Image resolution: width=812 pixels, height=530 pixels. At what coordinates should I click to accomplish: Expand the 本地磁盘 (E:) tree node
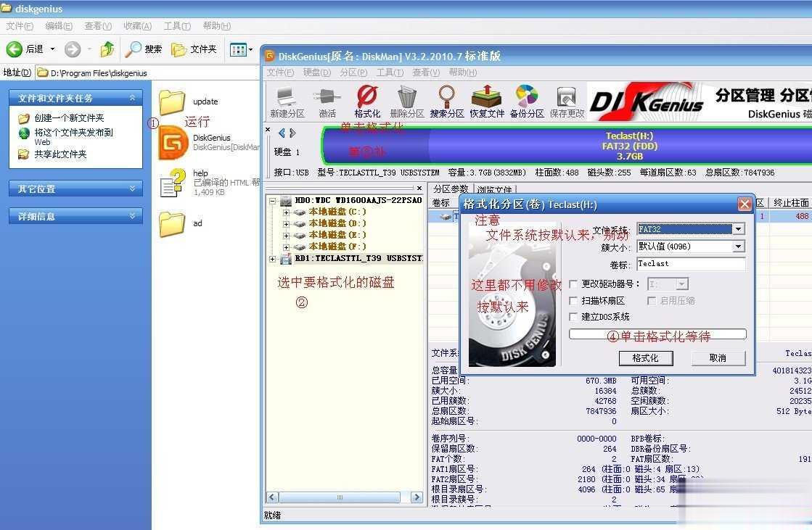286,235
